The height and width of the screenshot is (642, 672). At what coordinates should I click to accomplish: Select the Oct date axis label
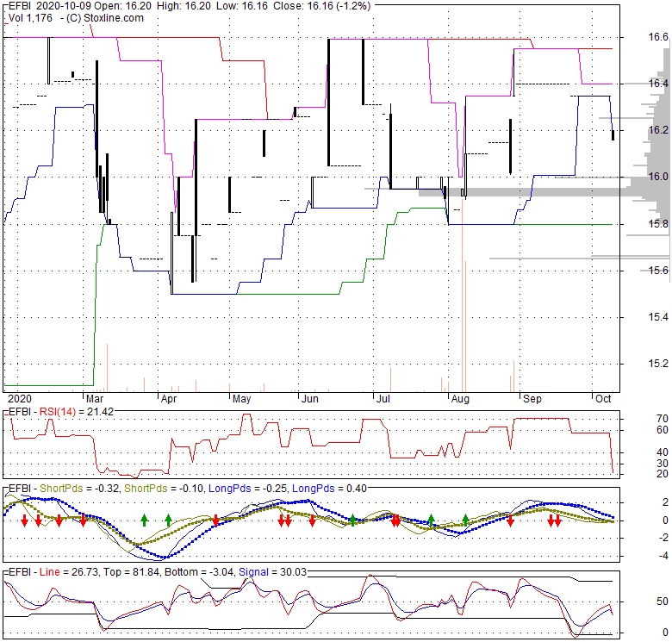tap(603, 399)
